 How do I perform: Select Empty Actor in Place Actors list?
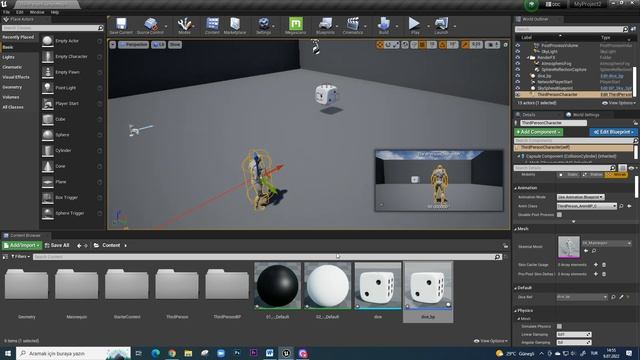coord(72,41)
